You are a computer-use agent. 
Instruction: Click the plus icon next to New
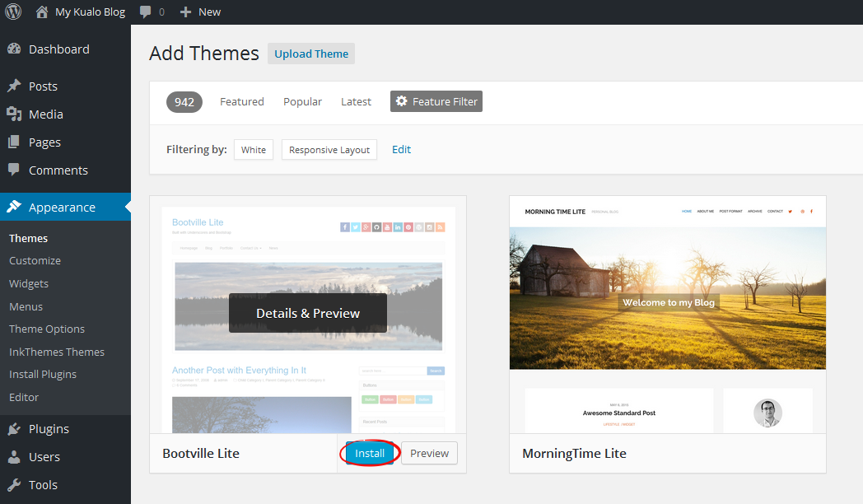coord(185,12)
